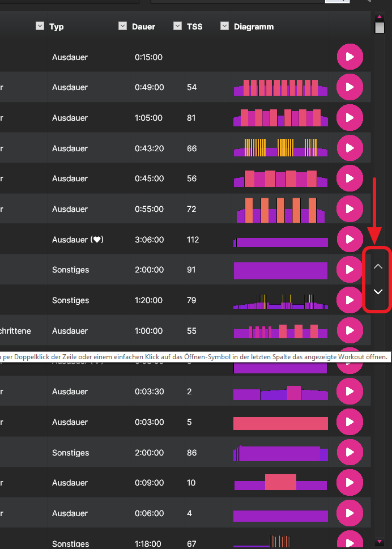This screenshot has width=392, height=549.
Task: Select the TSS value "86"
Action: tap(191, 453)
